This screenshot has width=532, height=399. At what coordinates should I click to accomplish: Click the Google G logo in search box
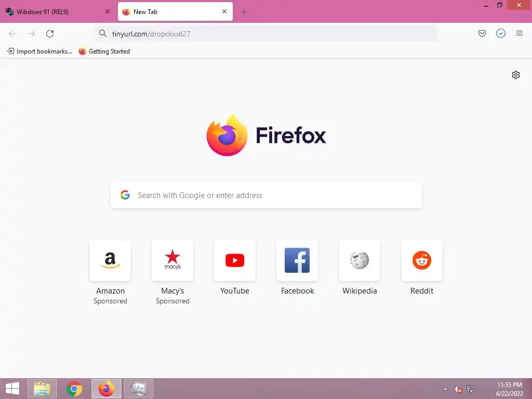(x=125, y=195)
